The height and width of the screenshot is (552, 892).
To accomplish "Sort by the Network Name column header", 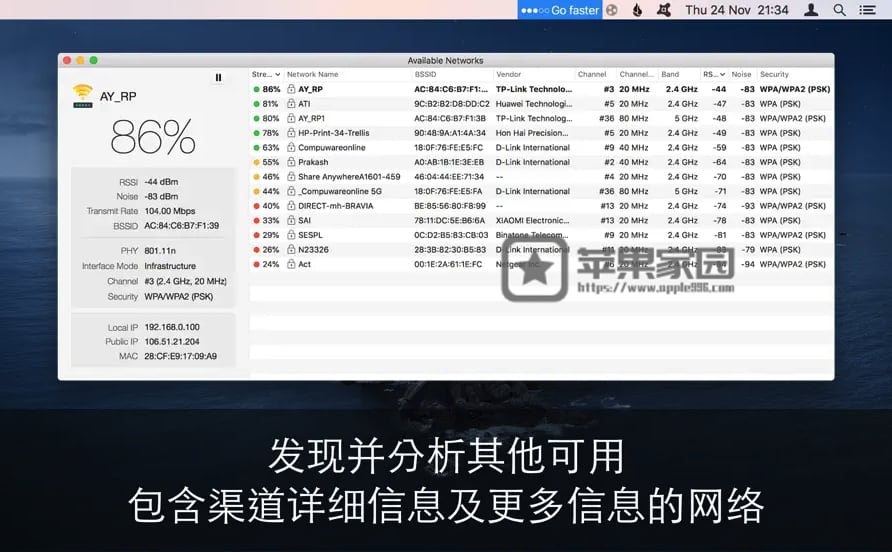I will (x=313, y=75).
